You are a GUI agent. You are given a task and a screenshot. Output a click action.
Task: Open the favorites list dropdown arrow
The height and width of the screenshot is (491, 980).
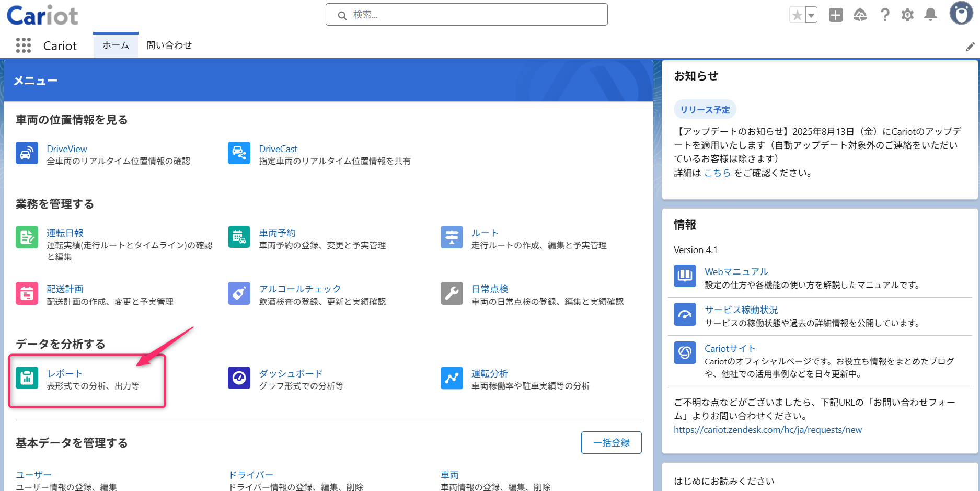click(811, 15)
